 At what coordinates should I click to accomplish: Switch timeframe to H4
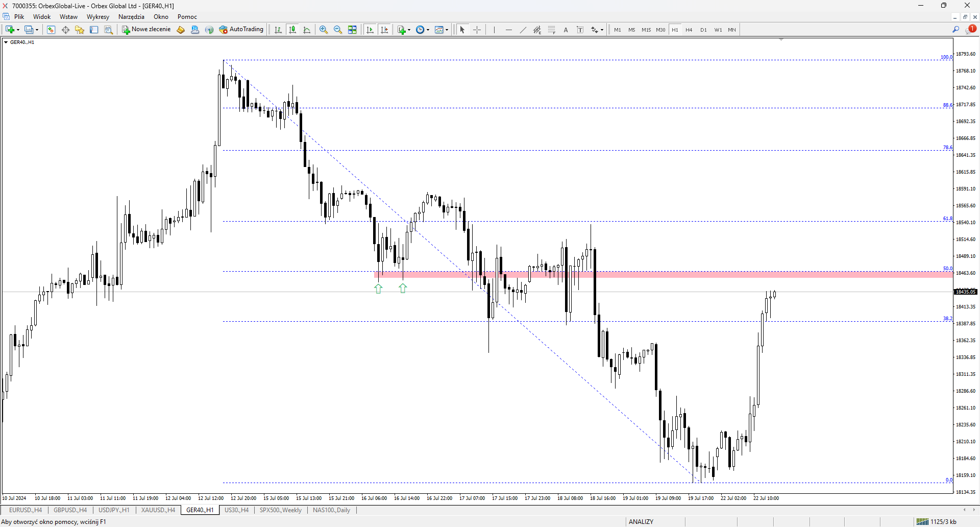point(689,30)
